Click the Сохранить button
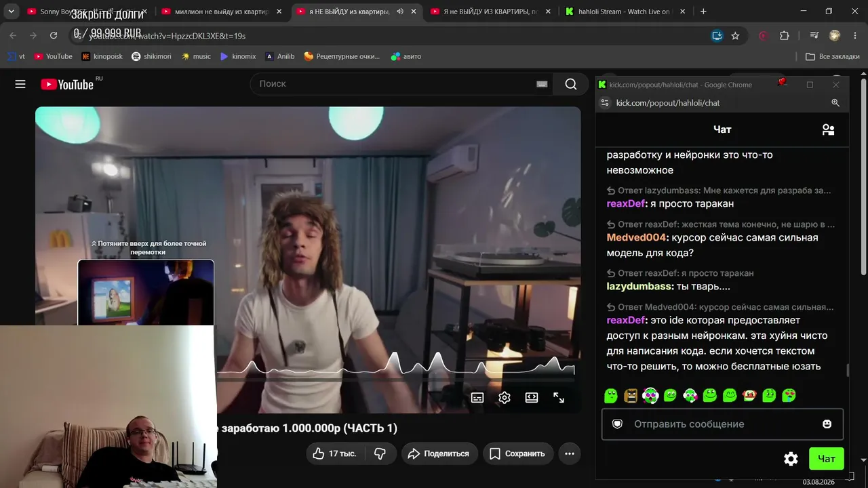 pos(518,453)
